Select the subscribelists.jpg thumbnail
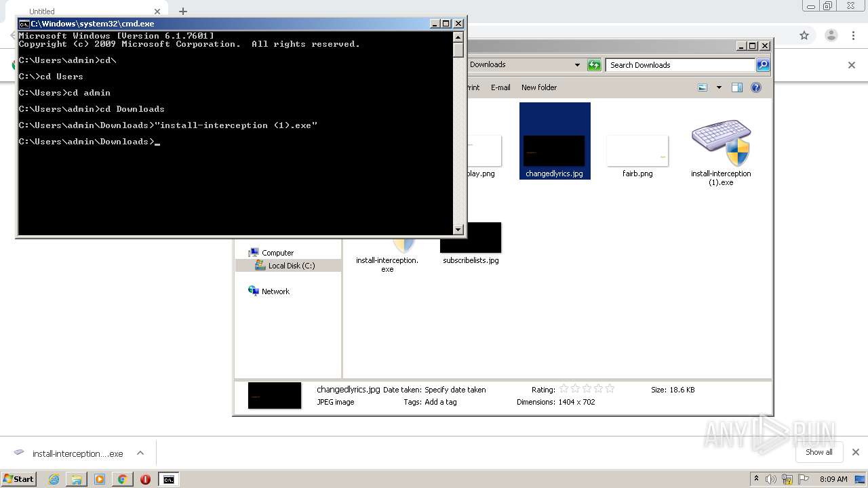Screen dimensions: 868x488 471,237
